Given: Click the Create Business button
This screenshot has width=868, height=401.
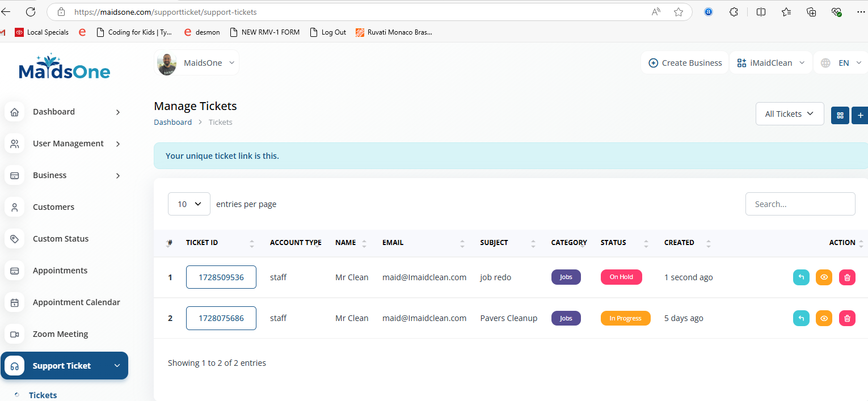Looking at the screenshot, I should pyautogui.click(x=685, y=63).
